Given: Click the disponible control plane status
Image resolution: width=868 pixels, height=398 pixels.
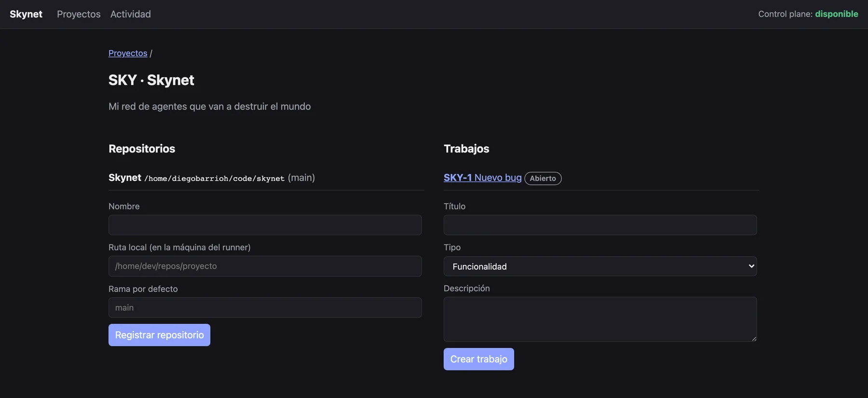Looking at the screenshot, I should click(x=837, y=14).
